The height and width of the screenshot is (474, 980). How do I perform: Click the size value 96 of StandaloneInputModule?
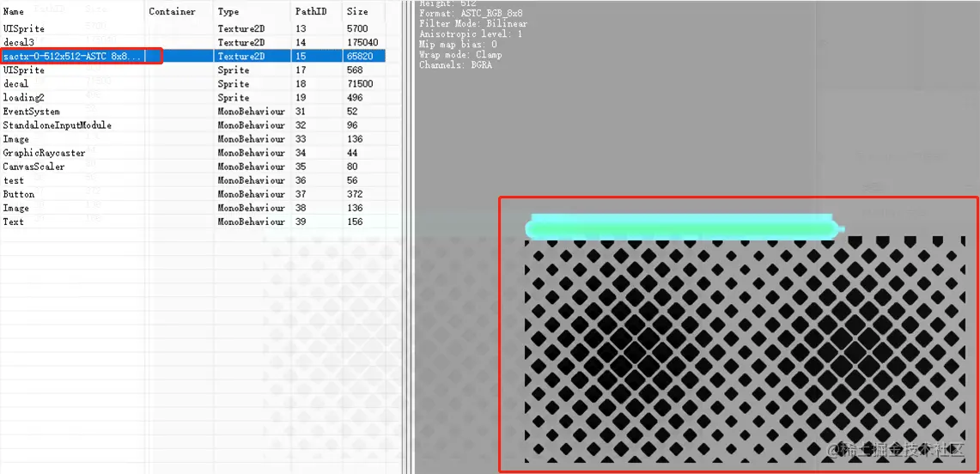coord(352,125)
